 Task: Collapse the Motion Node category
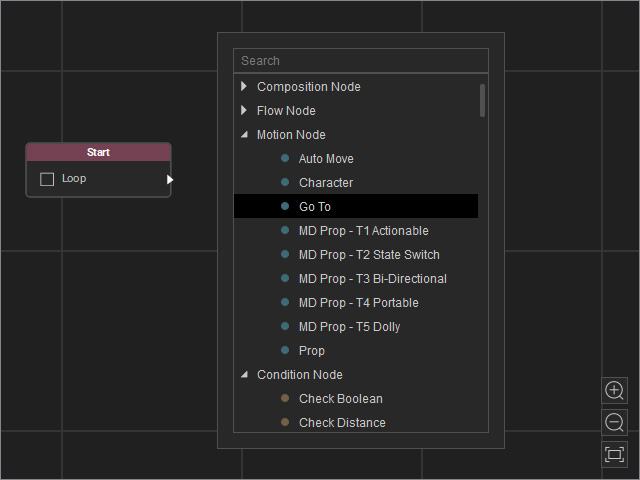pyautogui.click(x=244, y=134)
